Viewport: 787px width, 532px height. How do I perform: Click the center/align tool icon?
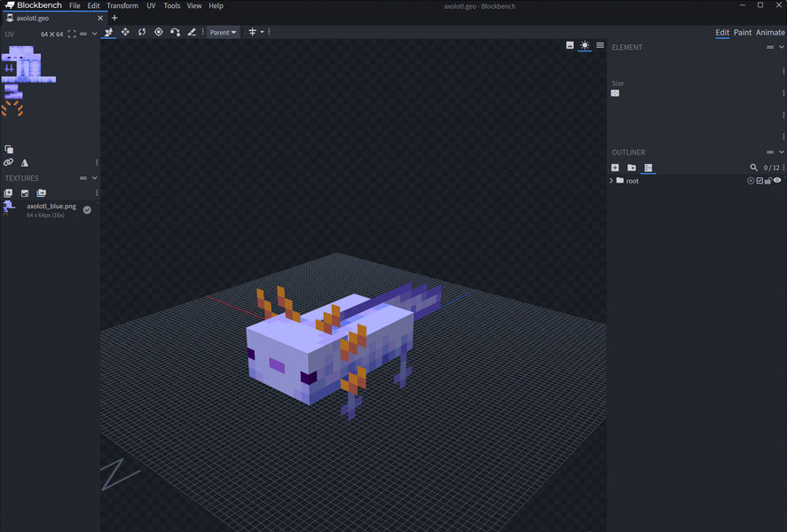pyautogui.click(x=252, y=32)
